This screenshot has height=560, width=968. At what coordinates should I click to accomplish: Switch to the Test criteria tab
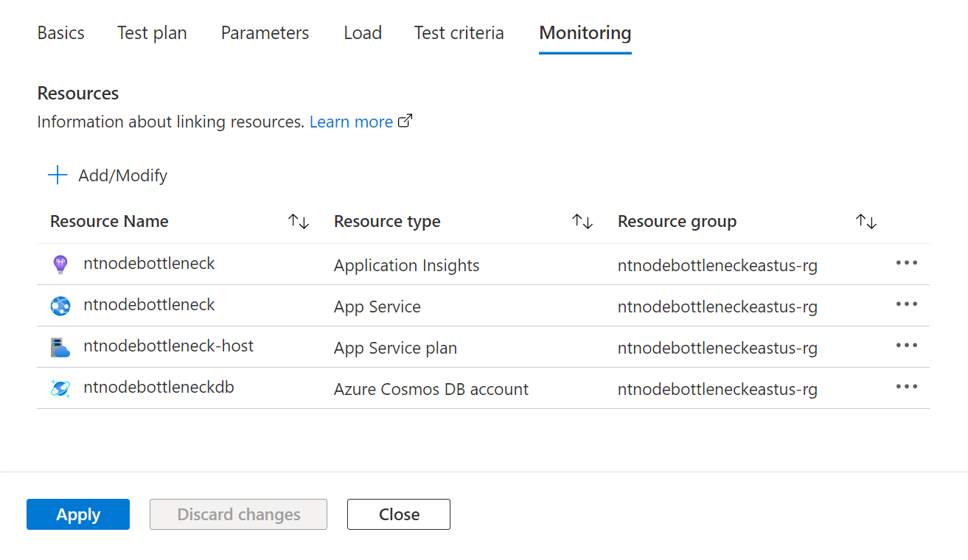459,32
